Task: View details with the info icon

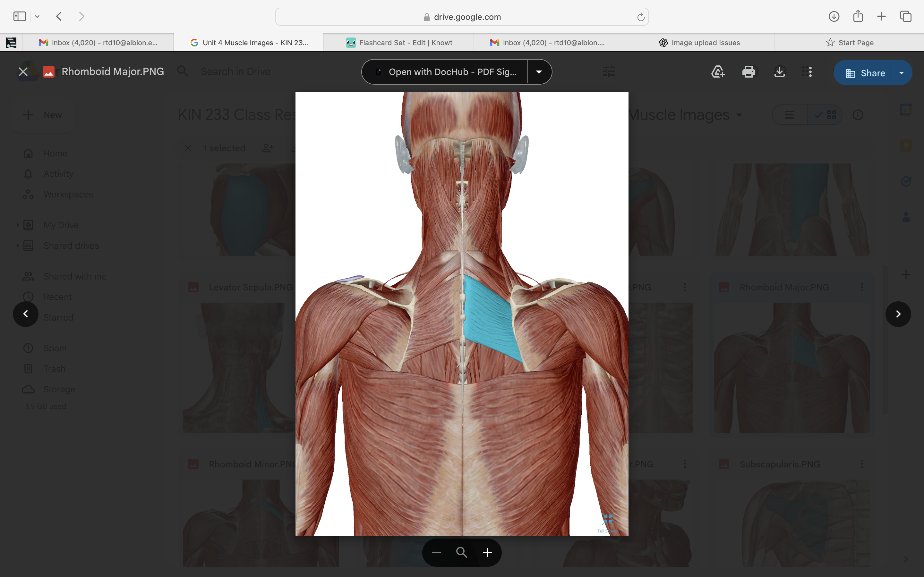Action: coord(858,114)
